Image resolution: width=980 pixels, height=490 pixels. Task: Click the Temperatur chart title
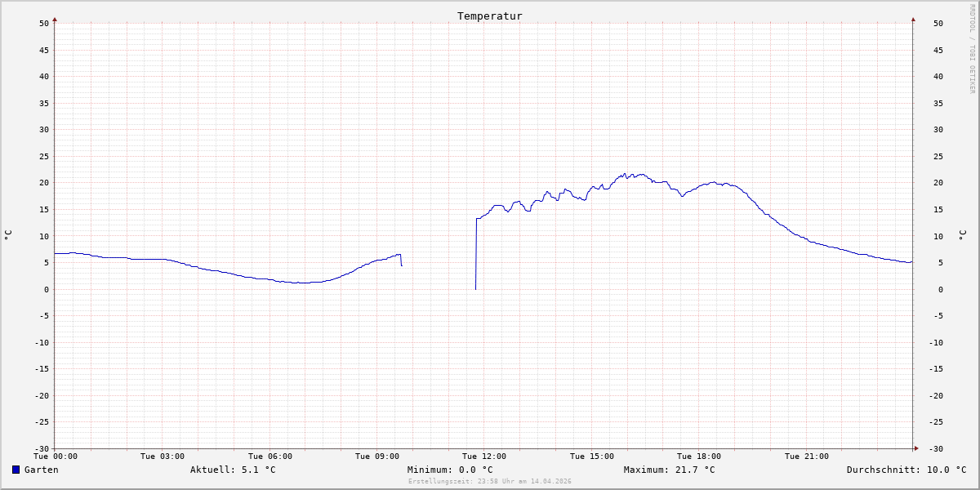pos(490,16)
